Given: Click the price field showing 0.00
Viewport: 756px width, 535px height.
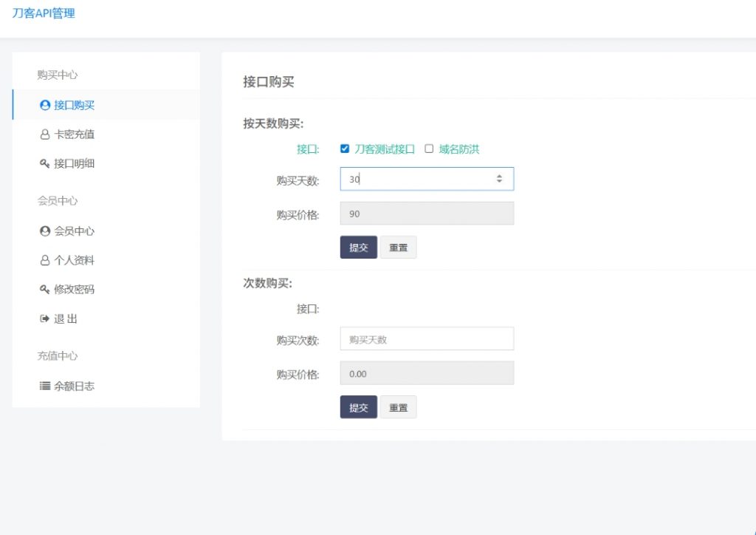Looking at the screenshot, I should 427,373.
